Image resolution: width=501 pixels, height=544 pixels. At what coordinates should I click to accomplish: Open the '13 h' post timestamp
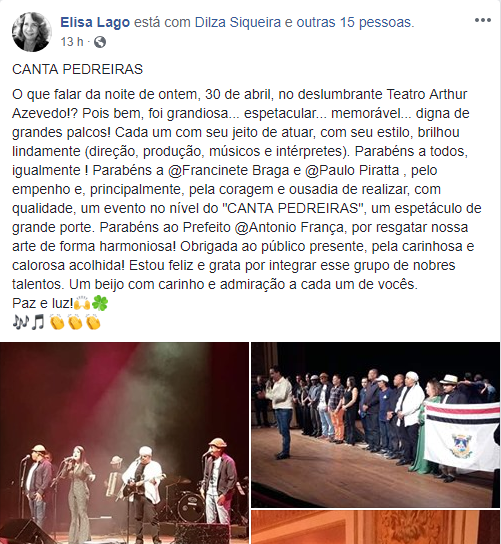[72, 42]
